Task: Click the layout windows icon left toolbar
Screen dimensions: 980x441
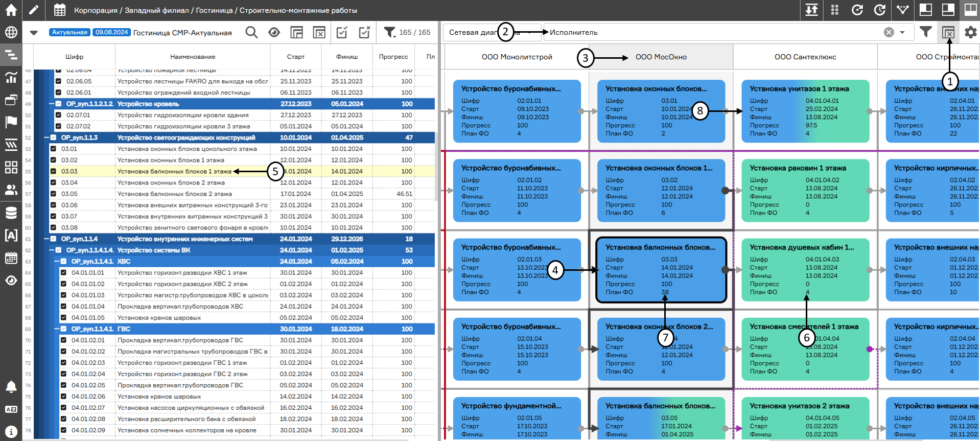Action: click(296, 32)
